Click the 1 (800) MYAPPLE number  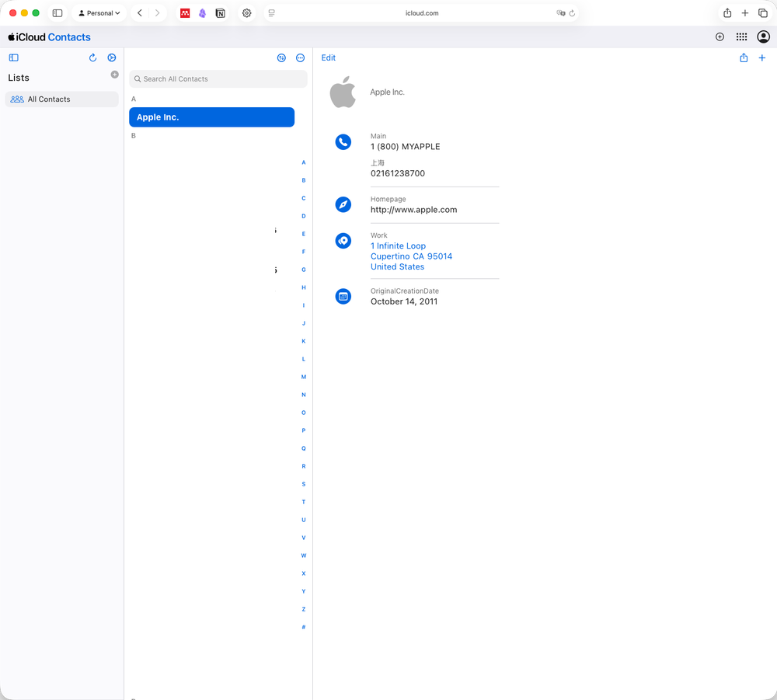click(406, 147)
